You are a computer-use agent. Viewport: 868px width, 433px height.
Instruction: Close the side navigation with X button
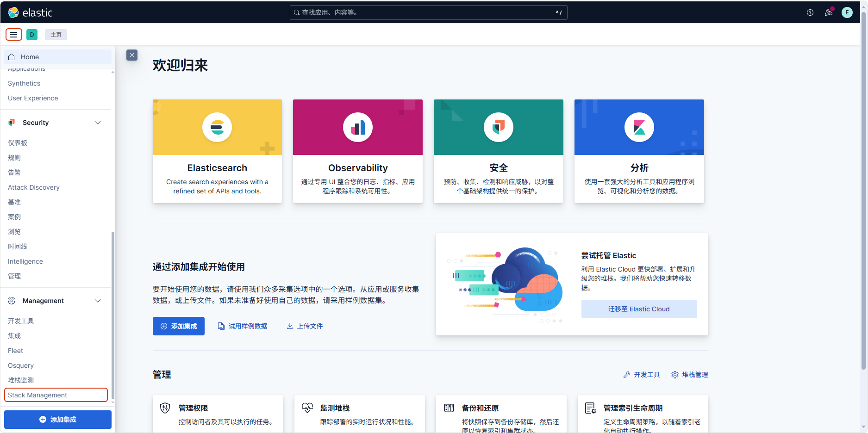coord(132,55)
